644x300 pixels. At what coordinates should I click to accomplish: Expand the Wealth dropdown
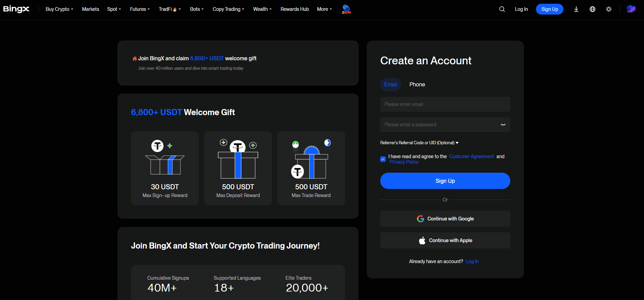[x=262, y=9]
